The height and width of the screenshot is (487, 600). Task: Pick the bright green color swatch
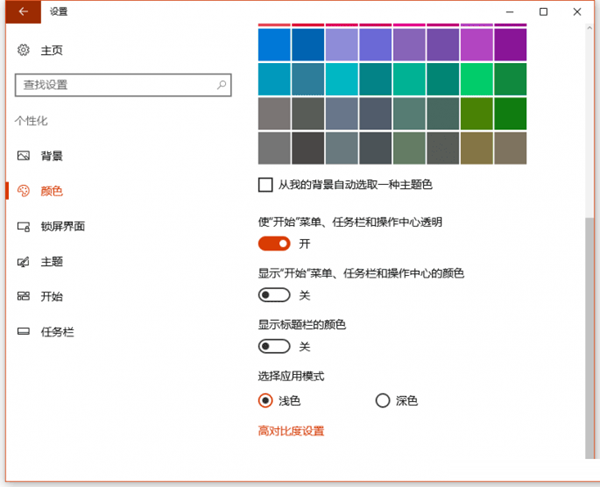(x=477, y=79)
